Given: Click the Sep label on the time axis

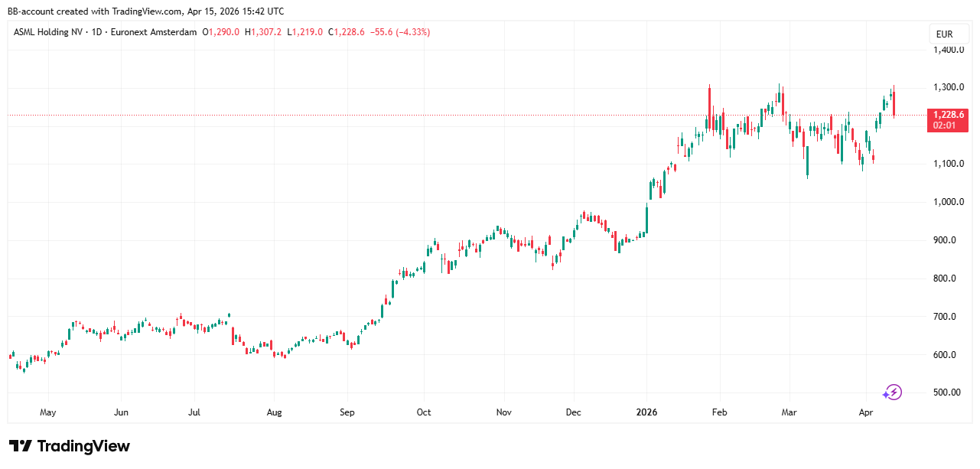Looking at the screenshot, I should click(347, 412).
